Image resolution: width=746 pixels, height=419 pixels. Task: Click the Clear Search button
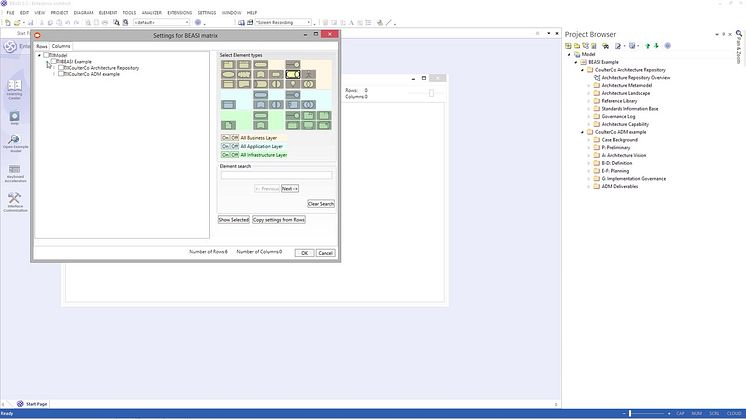tap(321, 204)
